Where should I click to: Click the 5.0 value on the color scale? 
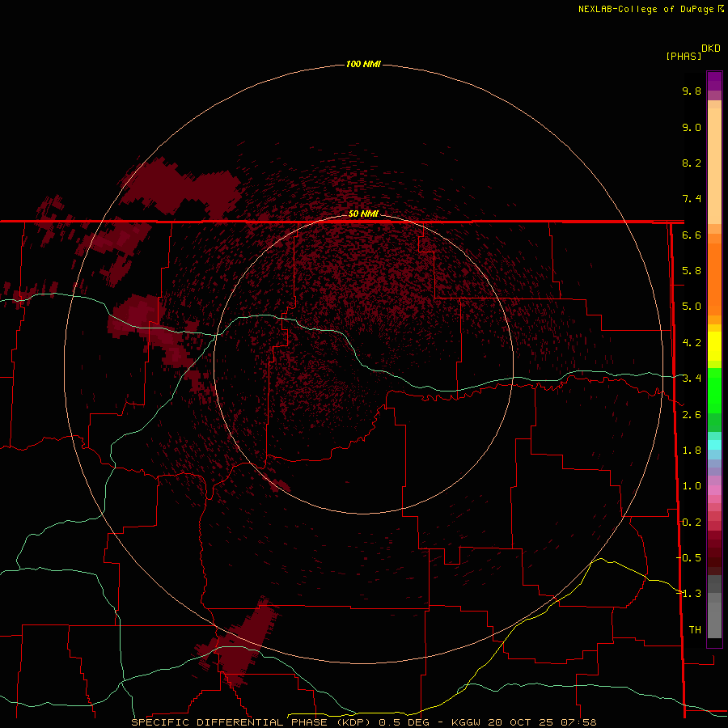point(692,307)
